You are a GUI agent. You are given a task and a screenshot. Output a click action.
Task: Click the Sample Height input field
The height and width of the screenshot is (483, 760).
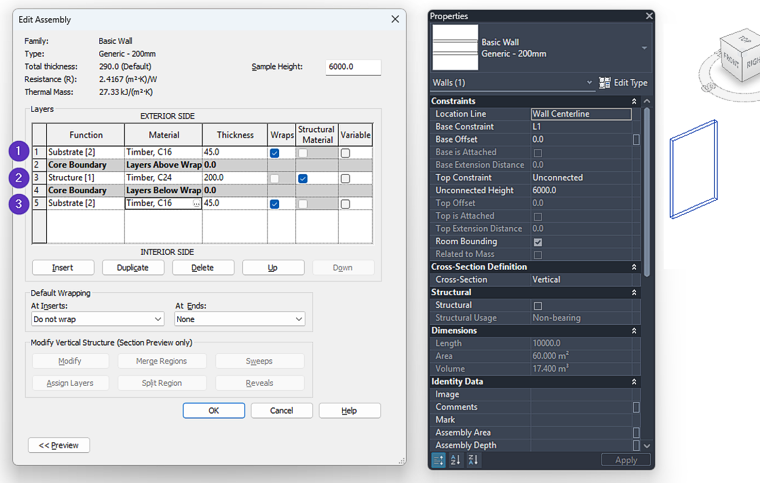(x=353, y=67)
